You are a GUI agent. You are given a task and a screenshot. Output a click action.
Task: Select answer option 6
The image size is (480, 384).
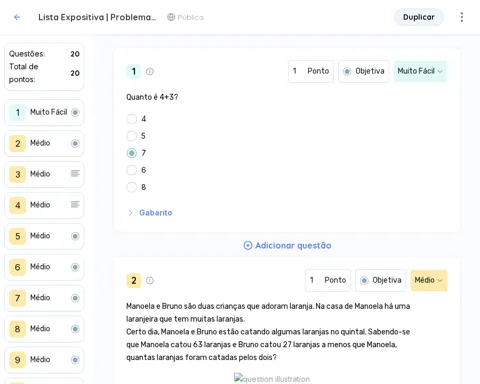pos(132,170)
